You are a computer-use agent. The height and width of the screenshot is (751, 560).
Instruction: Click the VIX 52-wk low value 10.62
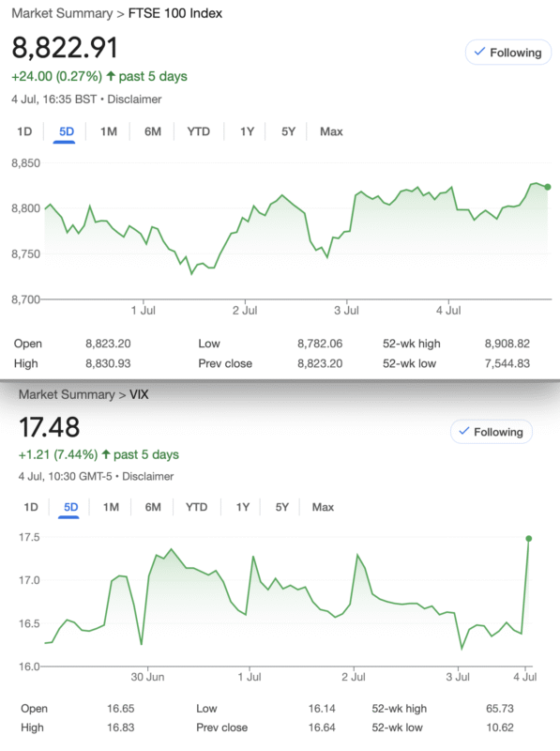pyautogui.click(x=500, y=728)
